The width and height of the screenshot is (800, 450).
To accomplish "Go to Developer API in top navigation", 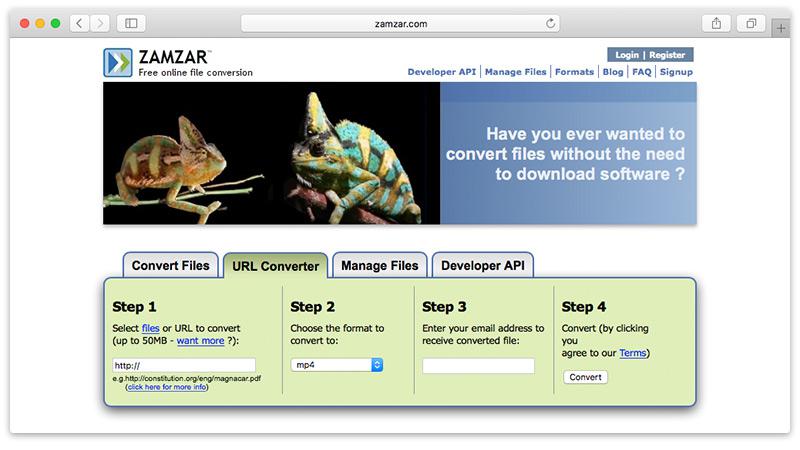I will [441, 72].
